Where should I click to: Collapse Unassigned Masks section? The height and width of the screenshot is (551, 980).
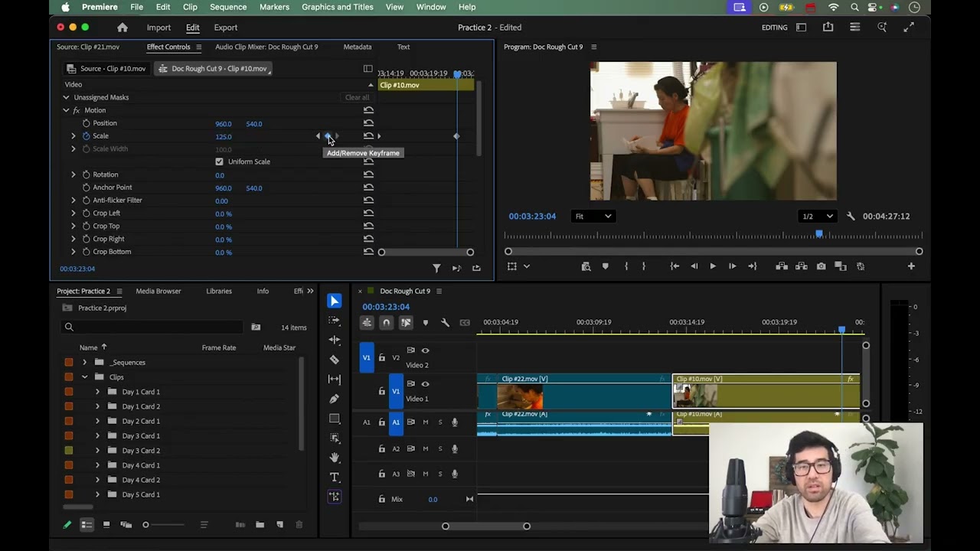(x=66, y=97)
